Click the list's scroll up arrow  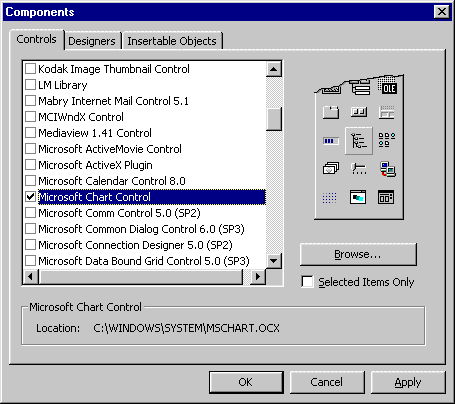[x=274, y=69]
